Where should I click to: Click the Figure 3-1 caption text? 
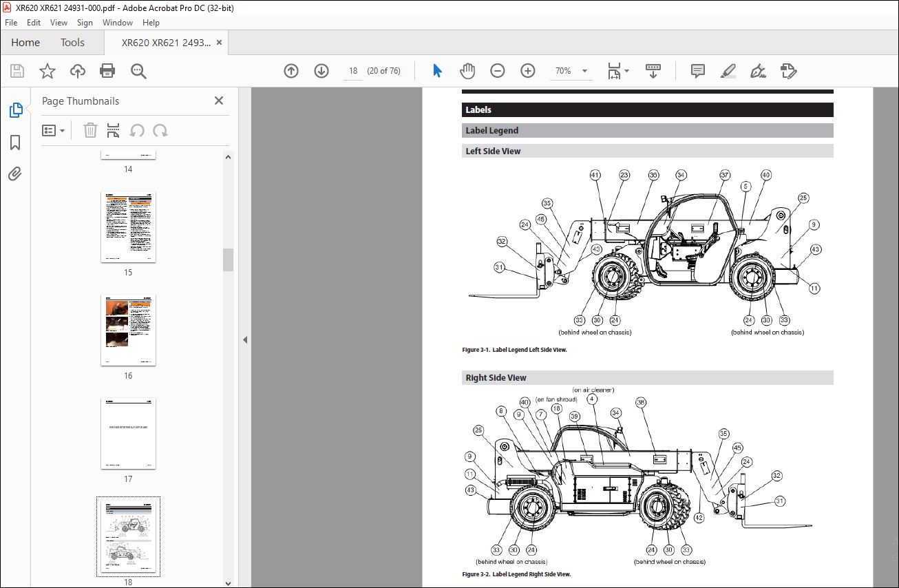(x=514, y=350)
